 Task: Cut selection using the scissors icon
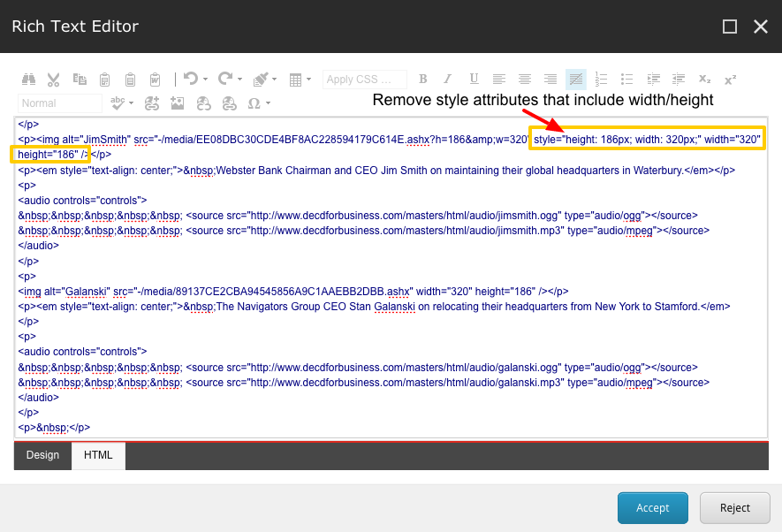53,79
